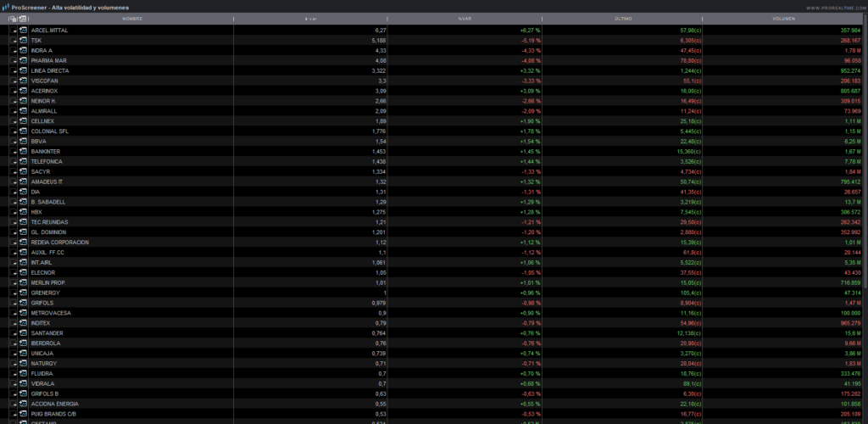The image size is (868, 424).
Task: Click SANTANDER volume 15,6 M
Action: pos(853,333)
